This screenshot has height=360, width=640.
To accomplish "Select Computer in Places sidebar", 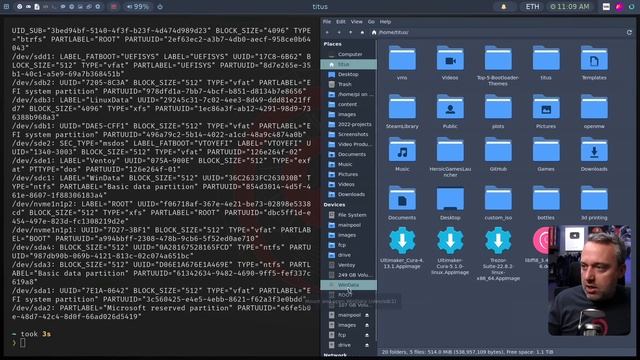I will coord(348,54).
